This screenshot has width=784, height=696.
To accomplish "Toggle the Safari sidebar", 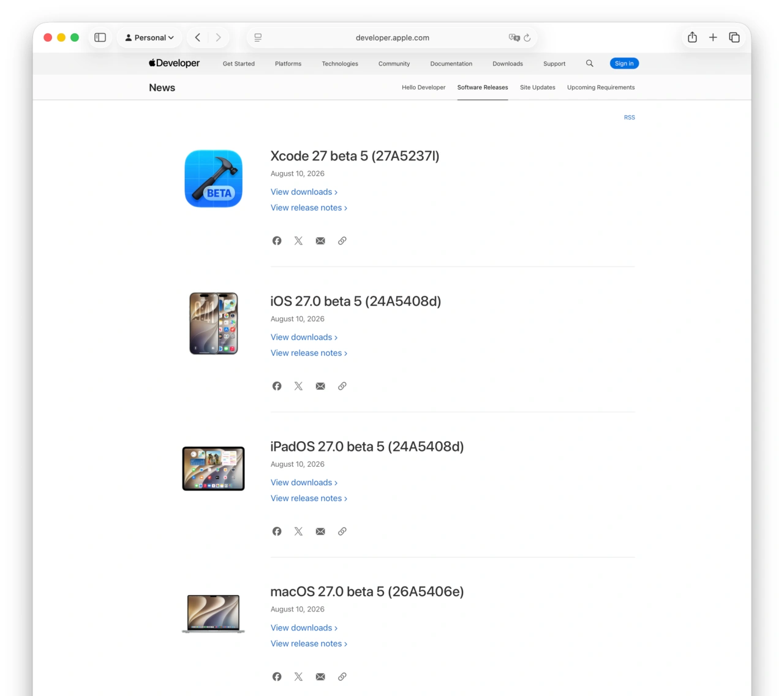I will (100, 37).
